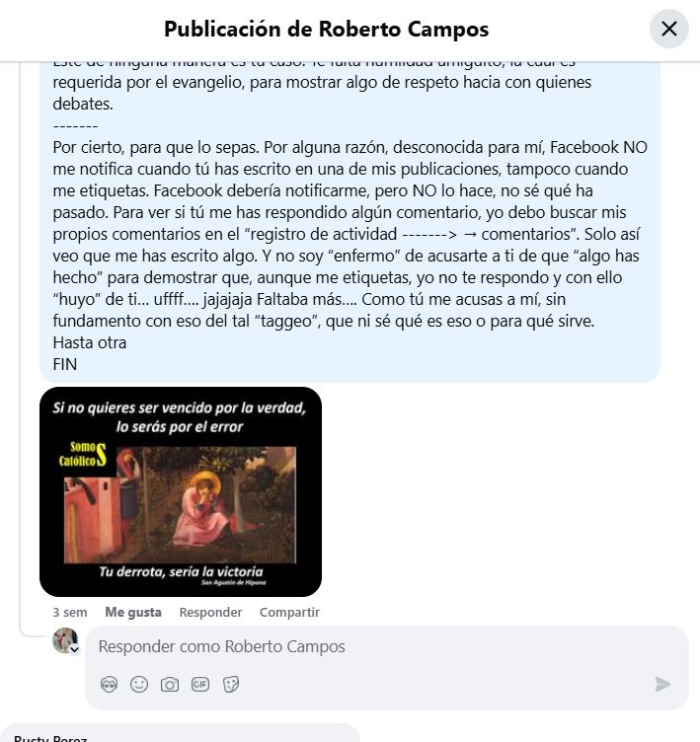Open the emoji picker in reply box

139,684
